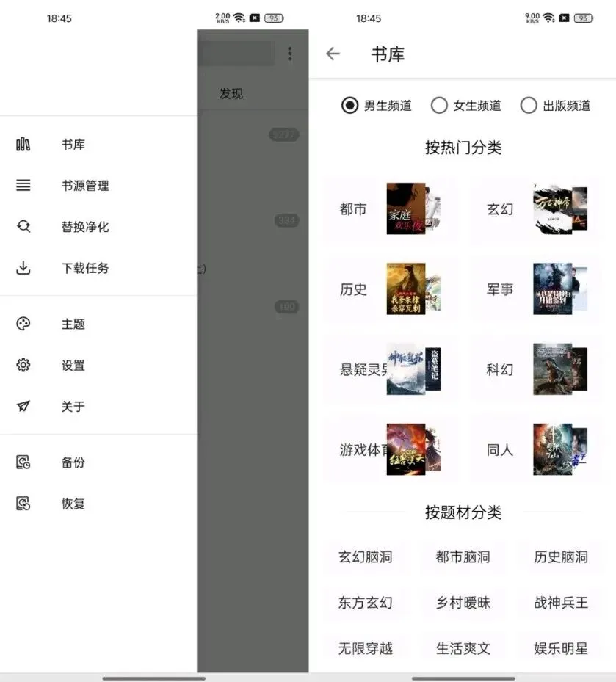This screenshot has height=682, width=616.
Task: Click the 关于 paper plane icon
Action: (23, 406)
